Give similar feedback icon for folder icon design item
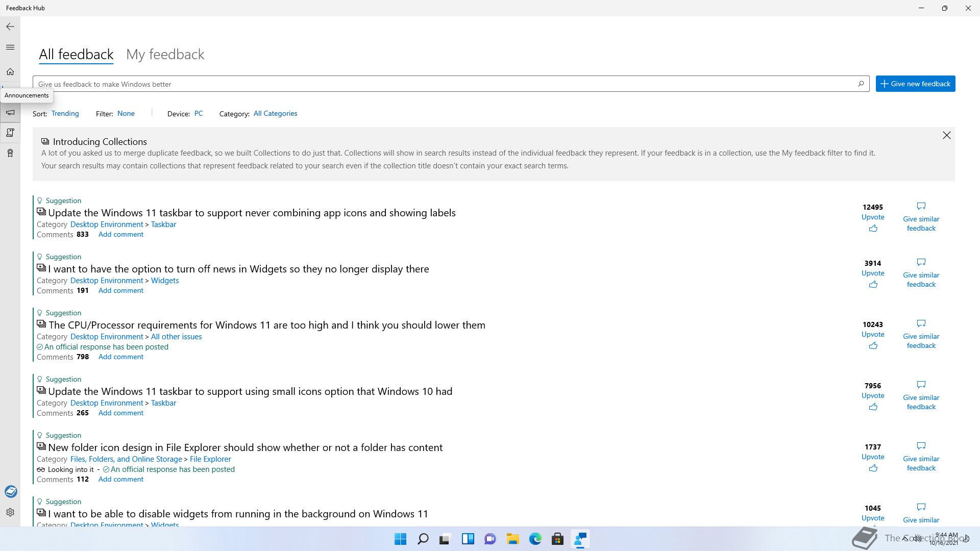The height and width of the screenshot is (551, 980). pos(921,446)
